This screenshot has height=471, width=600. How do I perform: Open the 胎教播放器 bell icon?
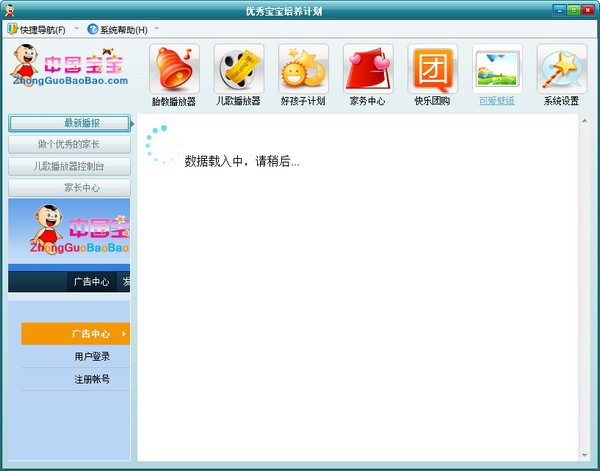click(x=174, y=69)
